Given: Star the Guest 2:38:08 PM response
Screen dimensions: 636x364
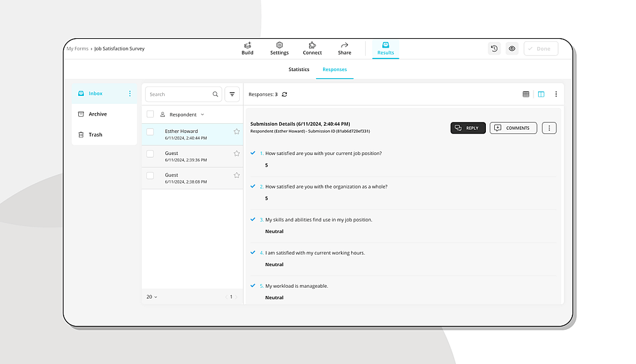Looking at the screenshot, I should [x=237, y=175].
